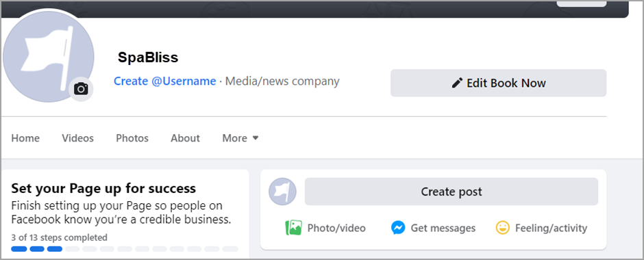
Task: Open the SpaBliss flag profile picture
Action: click(x=48, y=56)
